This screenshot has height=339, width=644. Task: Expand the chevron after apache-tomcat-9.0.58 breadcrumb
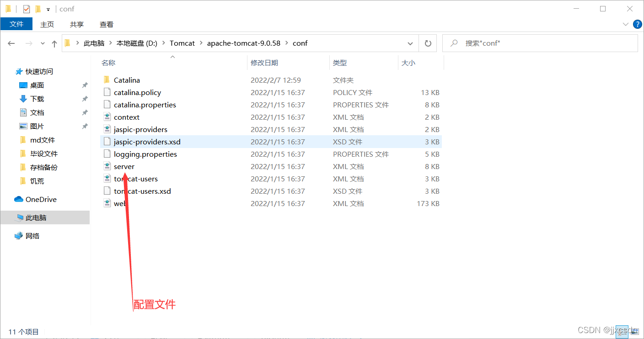pyautogui.click(x=287, y=43)
